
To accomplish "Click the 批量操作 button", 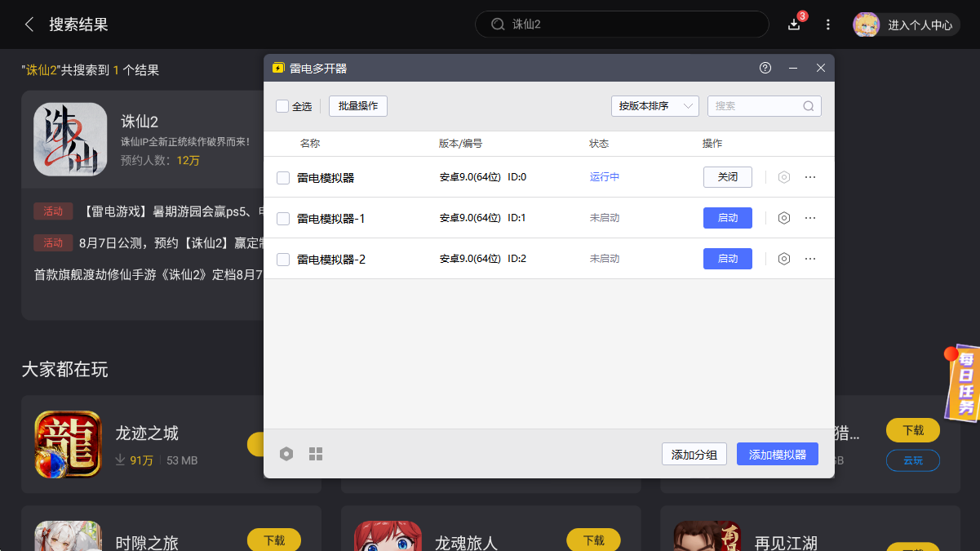I will 358,106.
